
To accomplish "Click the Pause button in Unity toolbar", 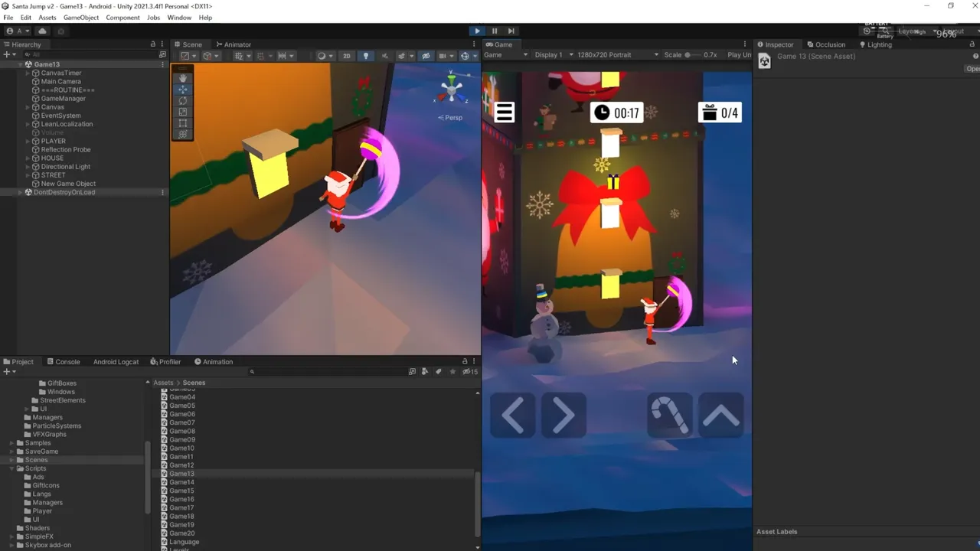I will click(x=495, y=31).
